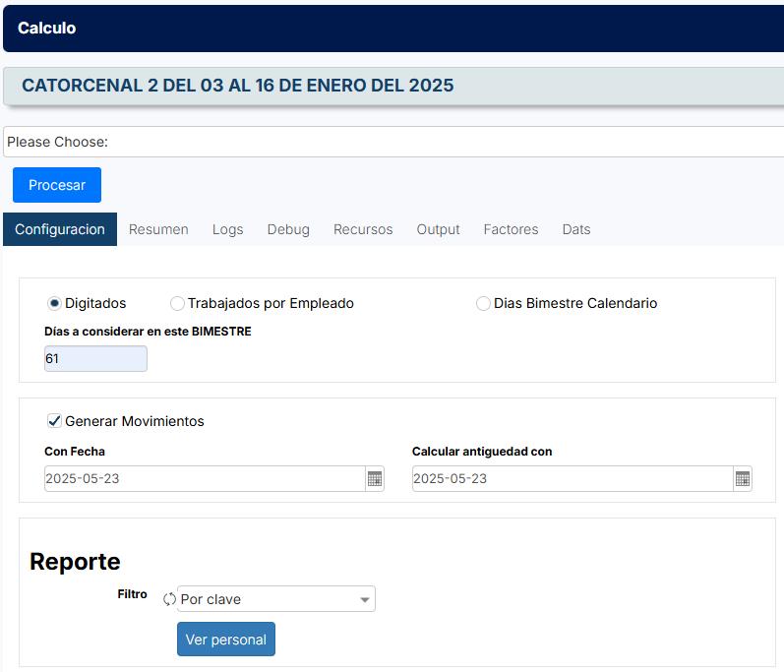
Task: Open the Recursos tab
Action: pyautogui.click(x=363, y=229)
